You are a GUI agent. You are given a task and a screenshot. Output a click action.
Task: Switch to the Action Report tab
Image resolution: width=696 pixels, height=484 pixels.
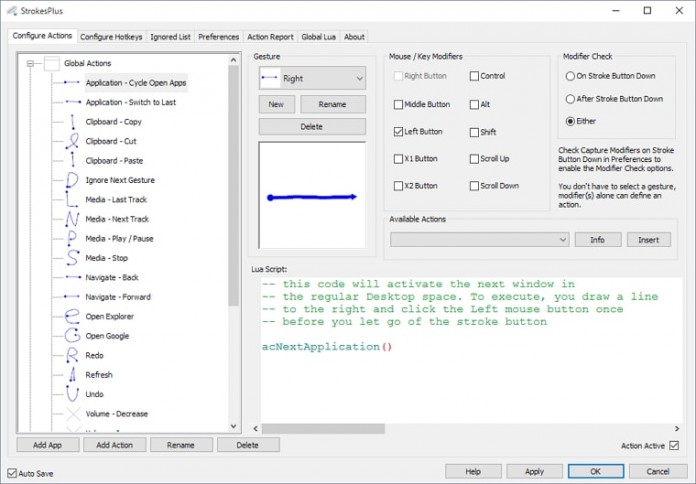click(270, 37)
